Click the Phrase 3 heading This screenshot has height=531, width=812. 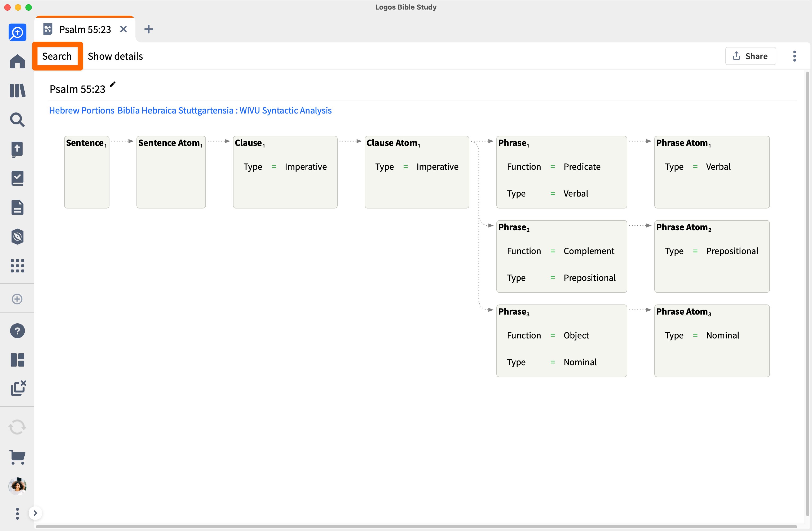point(514,312)
